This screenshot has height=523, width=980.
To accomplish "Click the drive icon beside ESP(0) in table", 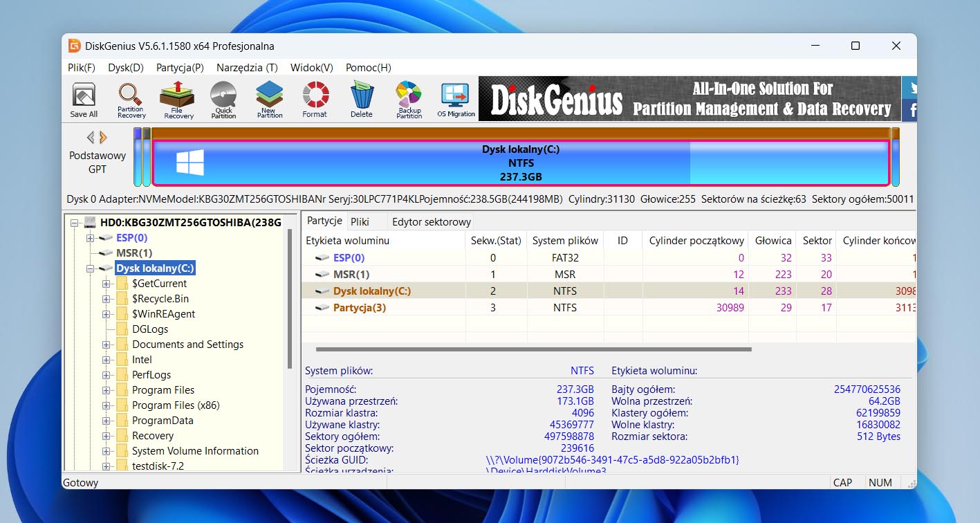I will pyautogui.click(x=322, y=258).
